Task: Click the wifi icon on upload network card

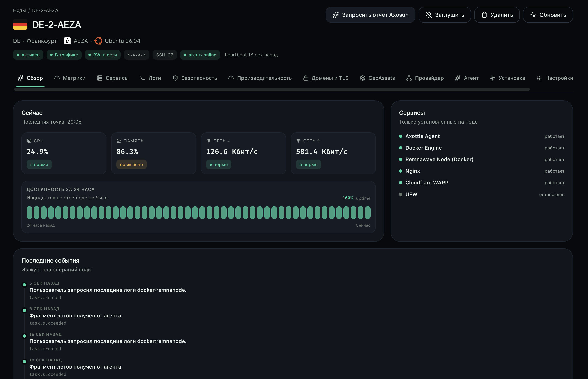Action: click(298, 141)
